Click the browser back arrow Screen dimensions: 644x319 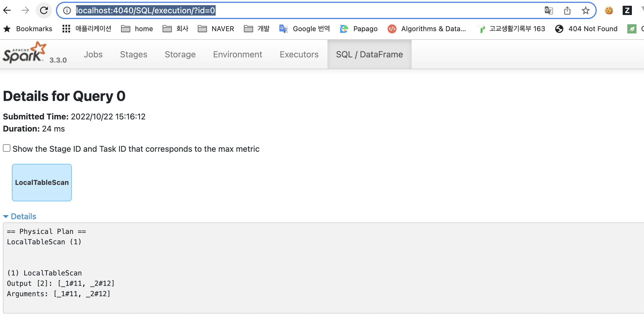coord(7,11)
